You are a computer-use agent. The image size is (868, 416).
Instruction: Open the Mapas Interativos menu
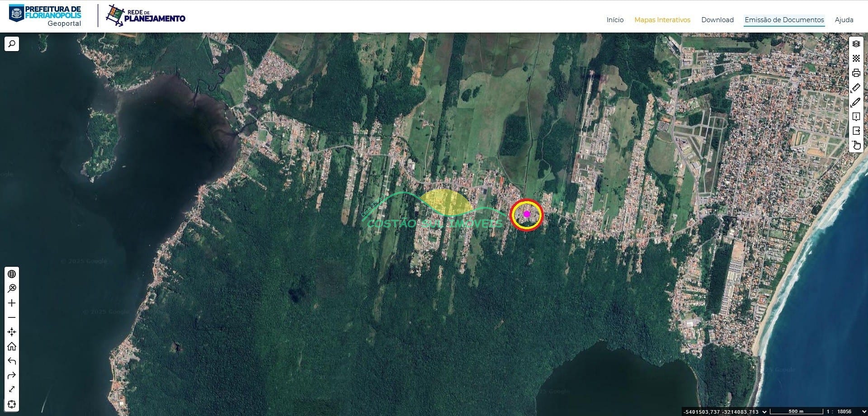pos(662,20)
